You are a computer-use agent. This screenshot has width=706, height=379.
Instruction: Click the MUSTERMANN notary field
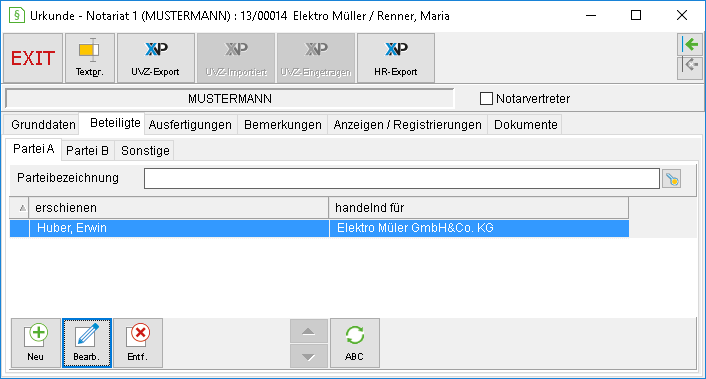click(230, 99)
